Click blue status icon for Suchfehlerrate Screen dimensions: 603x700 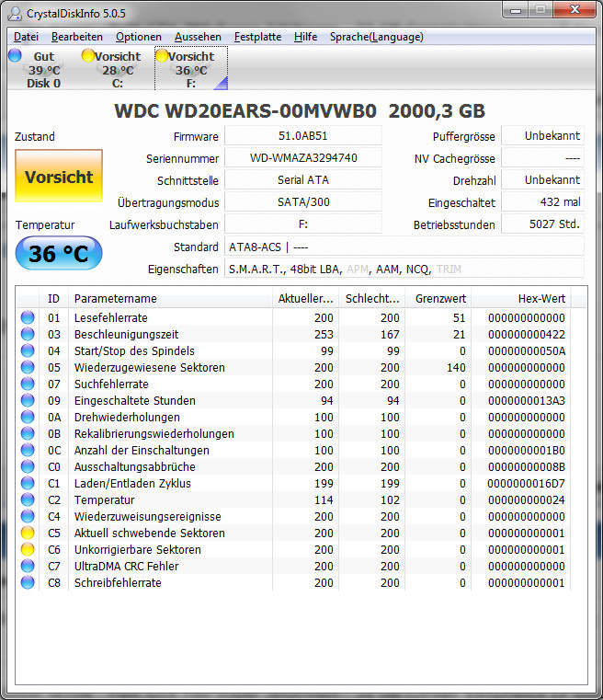pos(28,384)
